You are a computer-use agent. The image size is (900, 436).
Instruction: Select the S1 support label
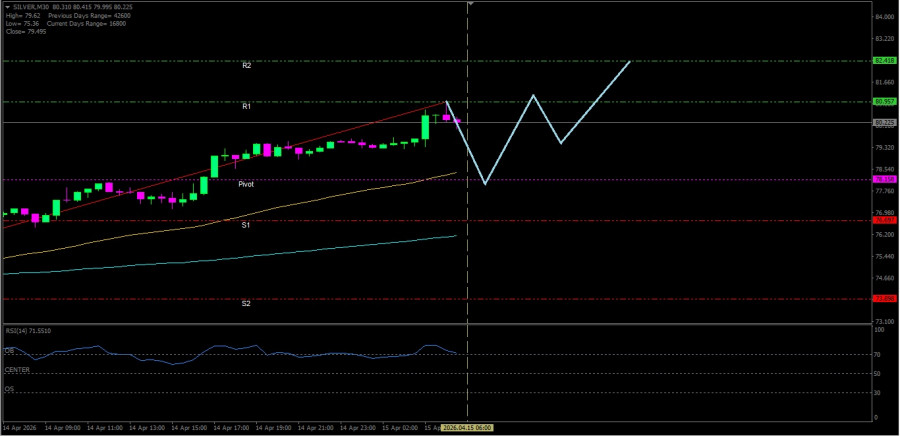tap(246, 225)
